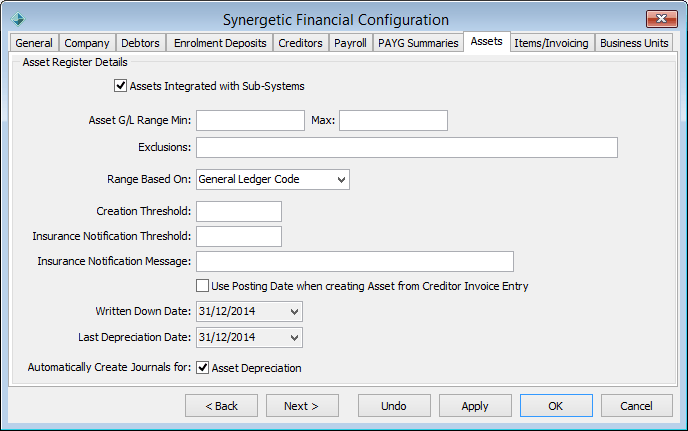Open the PAYG Summaries tab
The width and height of the screenshot is (688, 431).
pos(418,43)
